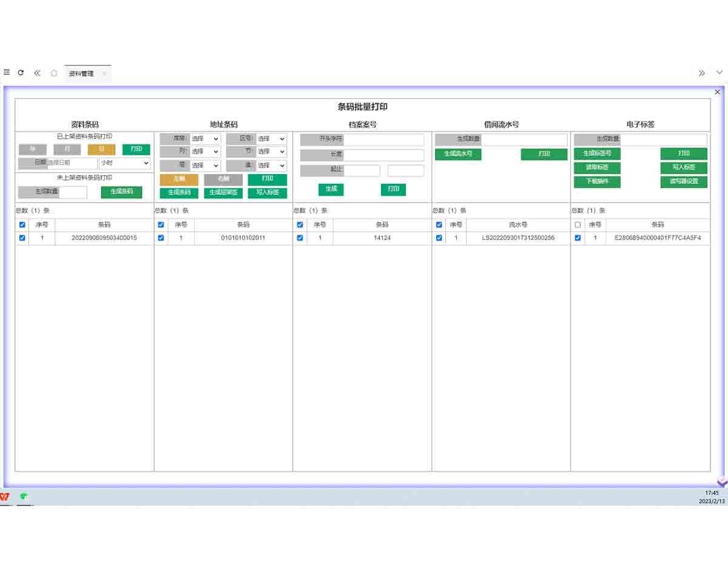
Task: Click the 读写器设置 button
Action: click(684, 181)
